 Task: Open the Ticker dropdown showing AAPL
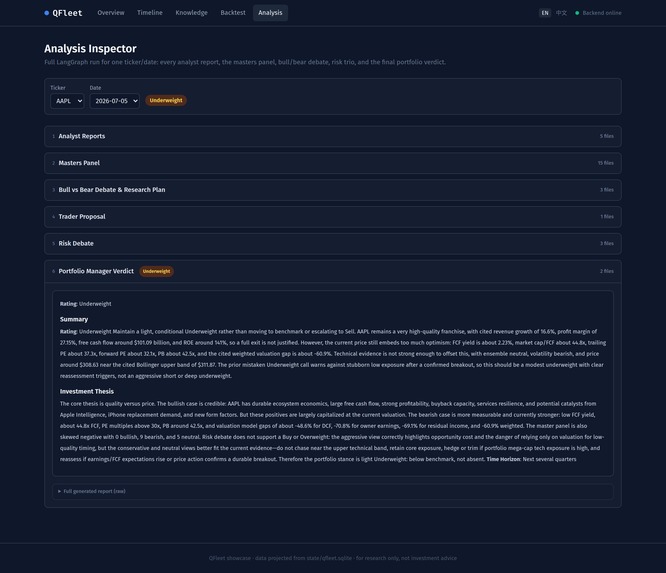(x=67, y=101)
